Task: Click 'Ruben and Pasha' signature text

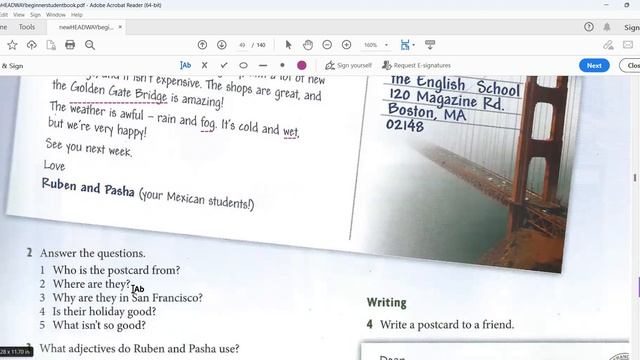Action: point(88,188)
